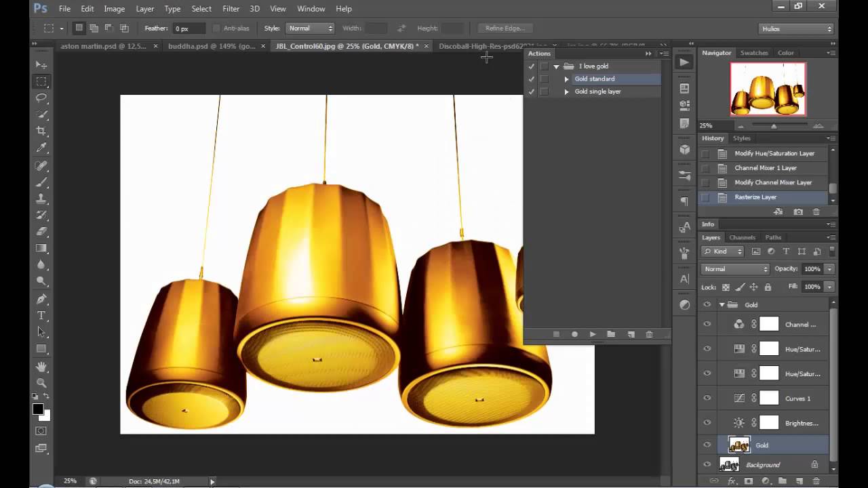Image resolution: width=868 pixels, height=488 pixels.
Task: Open the Filter menu
Action: tap(231, 9)
